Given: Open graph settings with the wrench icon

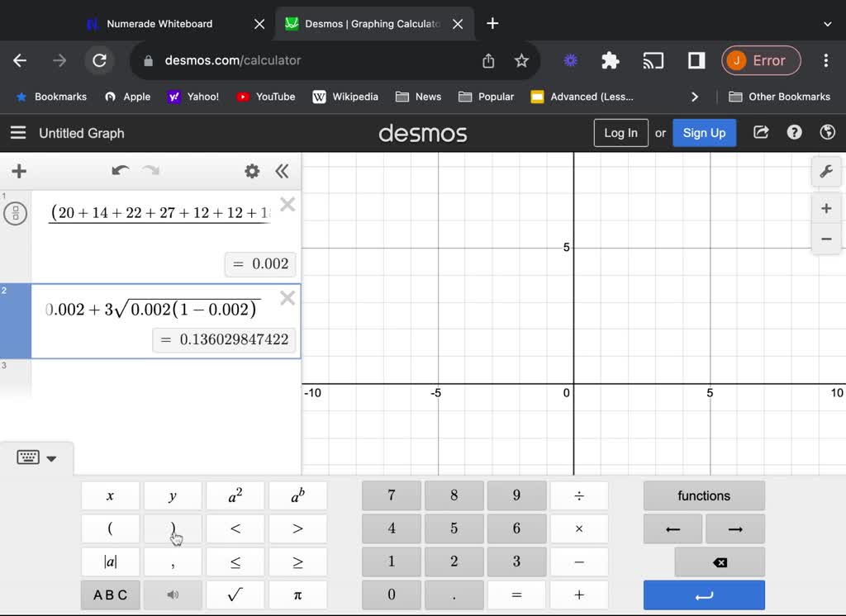Looking at the screenshot, I should click(x=826, y=172).
